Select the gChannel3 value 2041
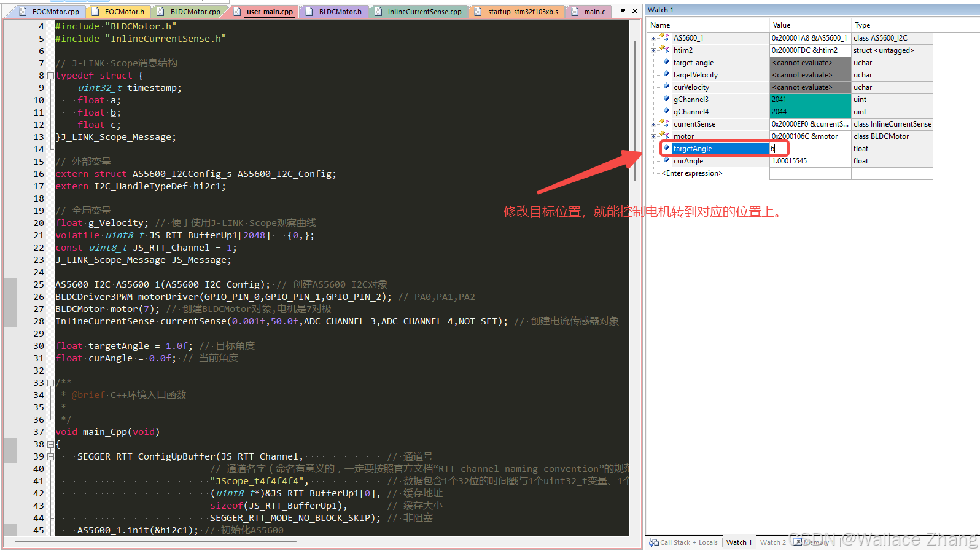Image resolution: width=980 pixels, height=556 pixels. coord(810,100)
